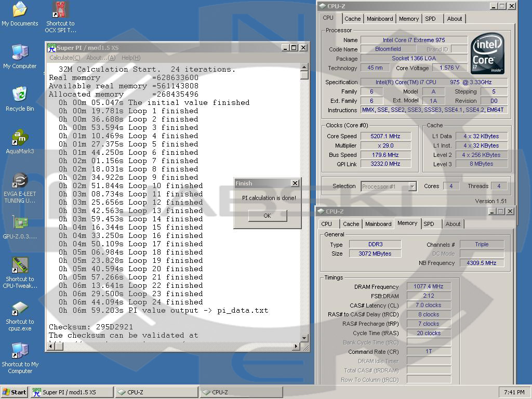Click NB Frequency value 4309.5 MHz

[482, 263]
